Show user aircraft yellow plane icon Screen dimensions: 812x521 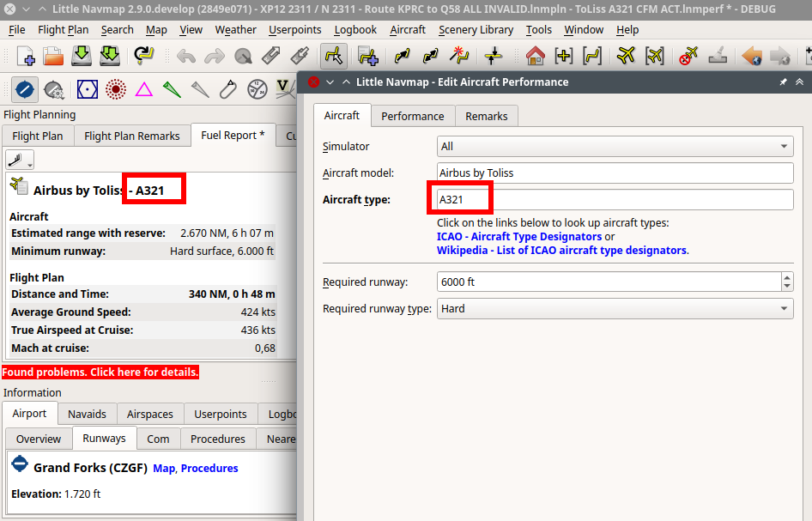626,56
